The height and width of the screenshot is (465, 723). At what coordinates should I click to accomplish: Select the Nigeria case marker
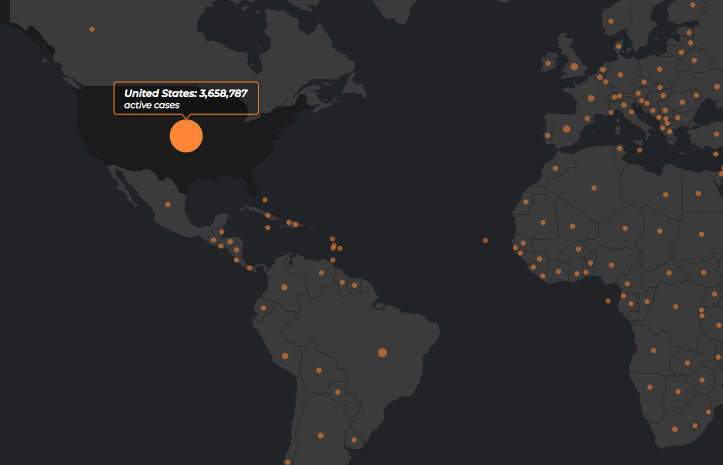pyautogui.click(x=611, y=265)
